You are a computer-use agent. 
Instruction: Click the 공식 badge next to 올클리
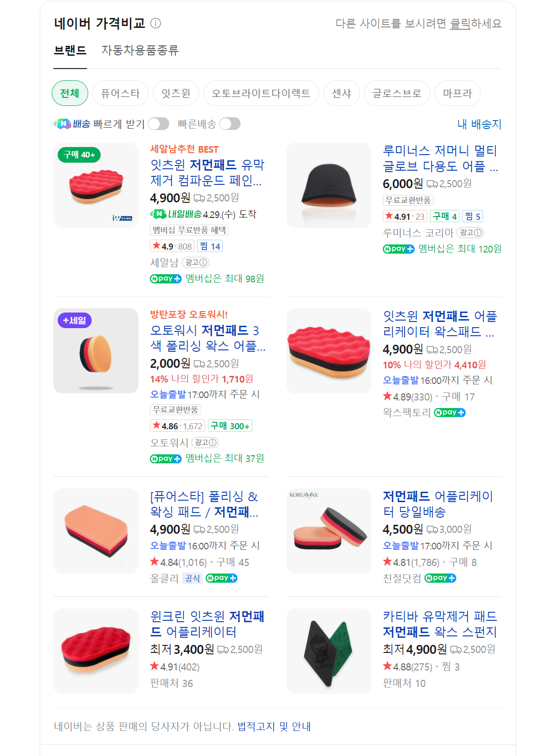tap(192, 578)
